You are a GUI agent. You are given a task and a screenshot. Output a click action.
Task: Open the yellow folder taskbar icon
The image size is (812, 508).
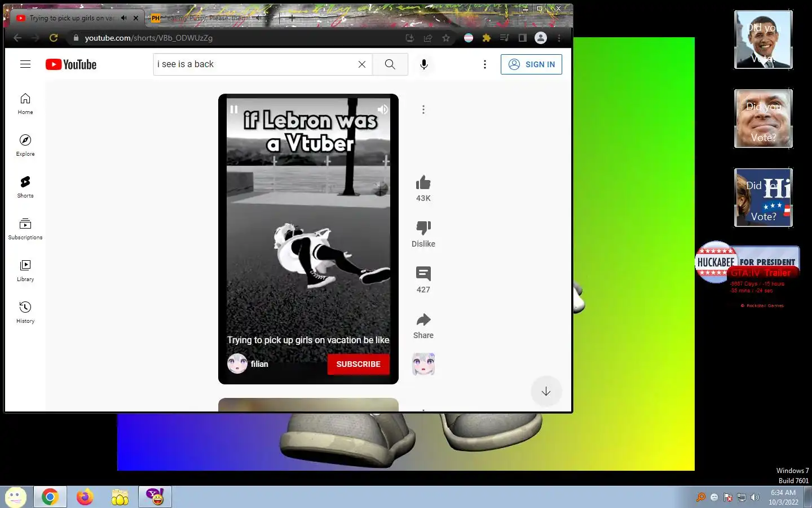point(120,497)
